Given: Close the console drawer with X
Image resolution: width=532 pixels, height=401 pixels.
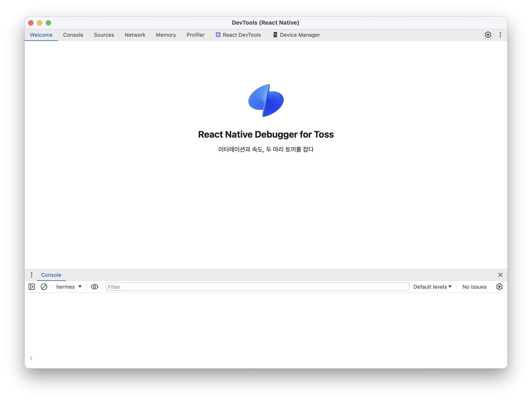Looking at the screenshot, I should tap(500, 275).
